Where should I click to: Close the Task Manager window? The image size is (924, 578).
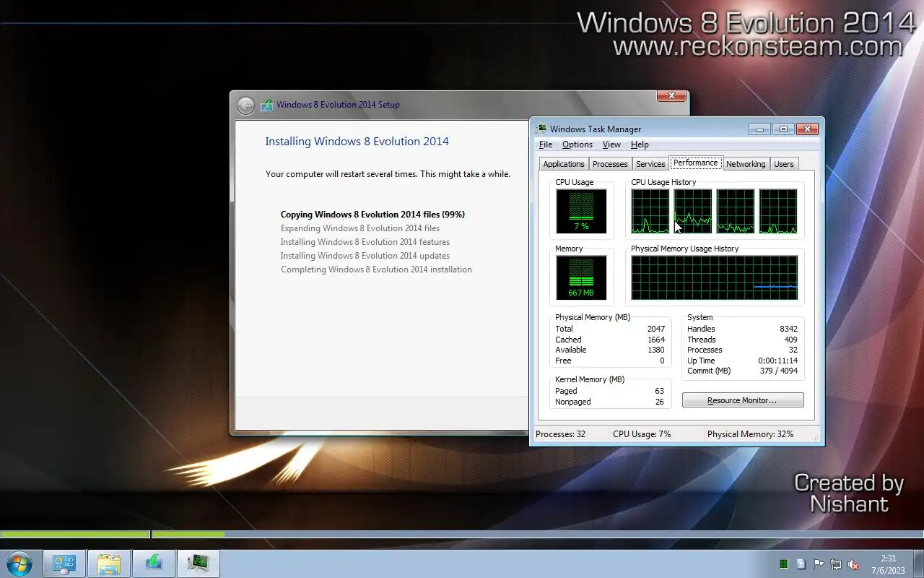pos(808,129)
